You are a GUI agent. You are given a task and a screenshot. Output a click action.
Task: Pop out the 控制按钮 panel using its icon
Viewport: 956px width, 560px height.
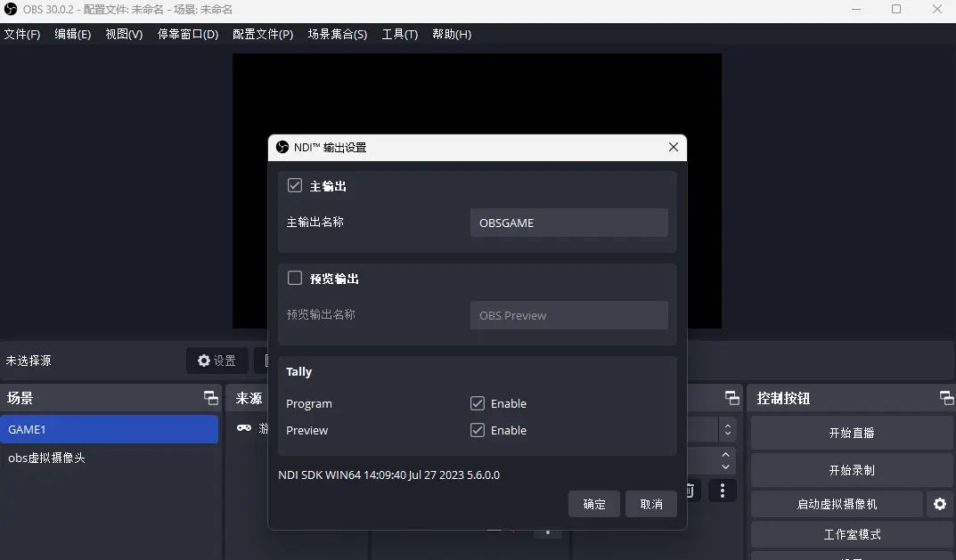click(x=948, y=398)
